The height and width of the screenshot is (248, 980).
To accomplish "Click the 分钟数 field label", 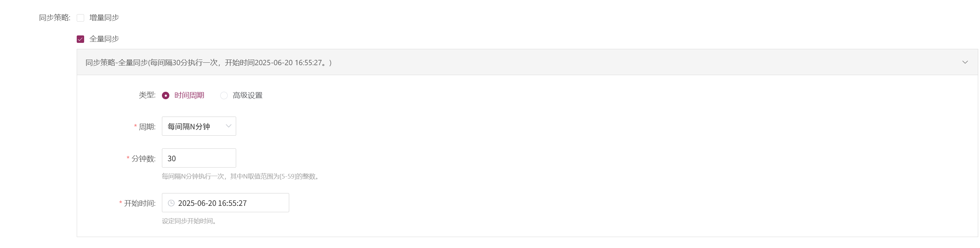I will tap(144, 158).
